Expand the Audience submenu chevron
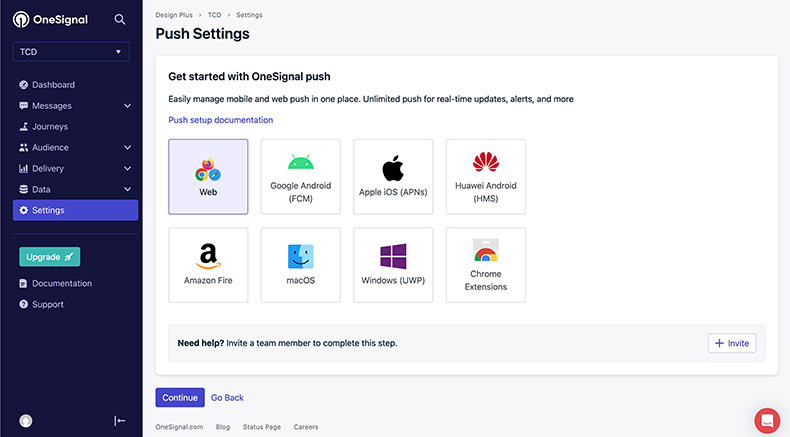Image resolution: width=790 pixels, height=437 pixels. (x=127, y=148)
